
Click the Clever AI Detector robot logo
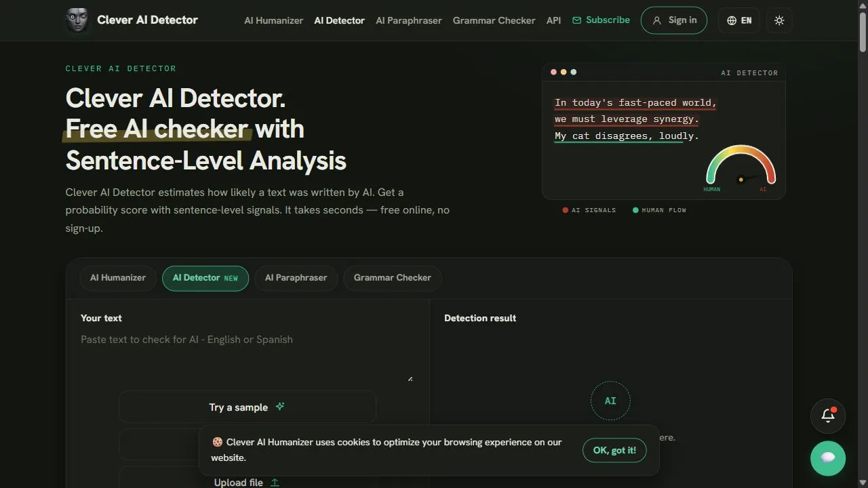coord(77,20)
